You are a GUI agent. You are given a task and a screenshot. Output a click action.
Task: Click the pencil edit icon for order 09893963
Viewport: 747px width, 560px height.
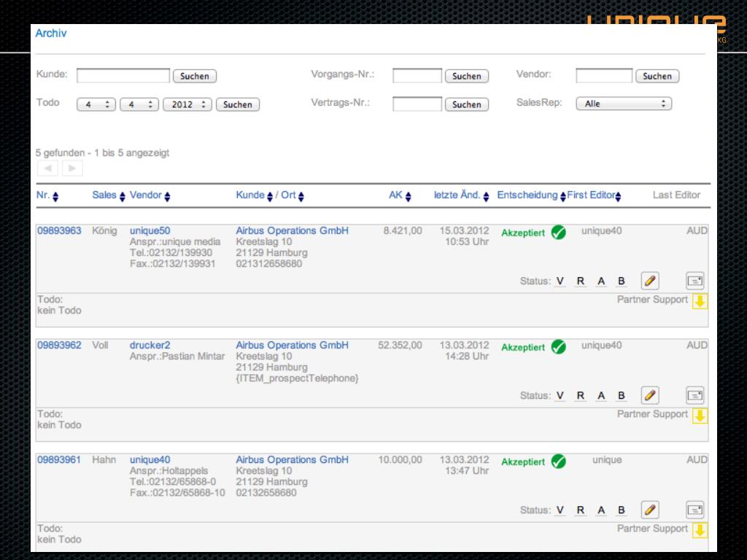tap(650, 281)
